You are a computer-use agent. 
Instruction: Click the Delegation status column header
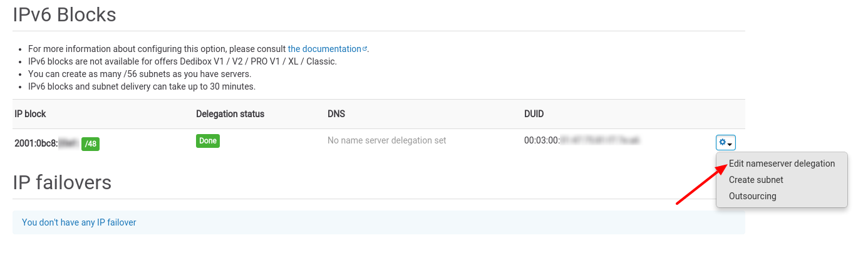coord(230,114)
